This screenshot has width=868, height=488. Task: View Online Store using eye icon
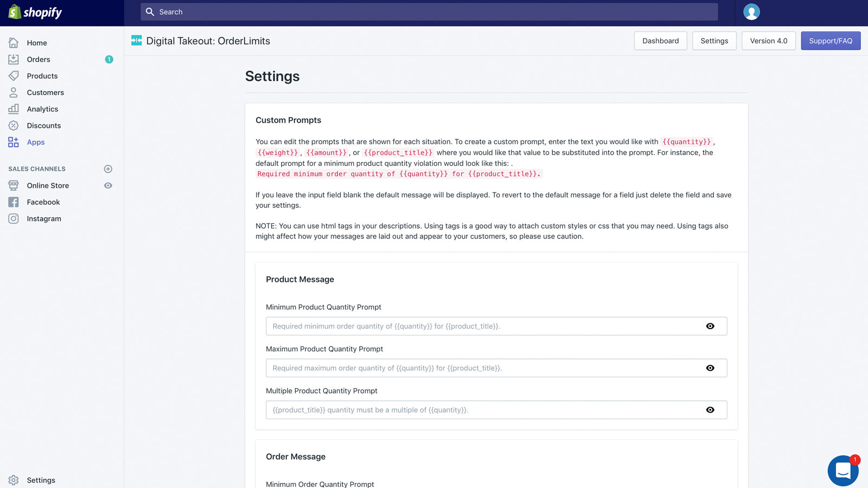tap(108, 185)
